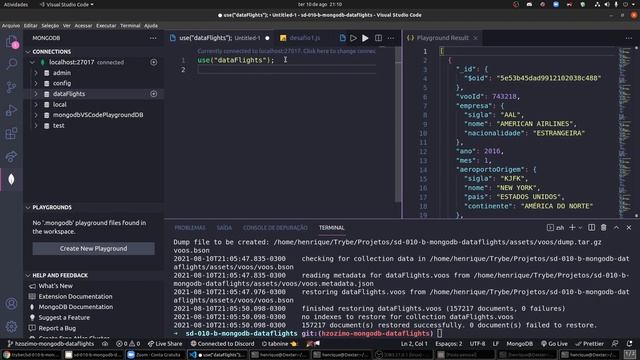Image resolution: width=640 pixels, height=360 pixels.
Task: Open Run and Debug view
Action: click(x=11, y=110)
